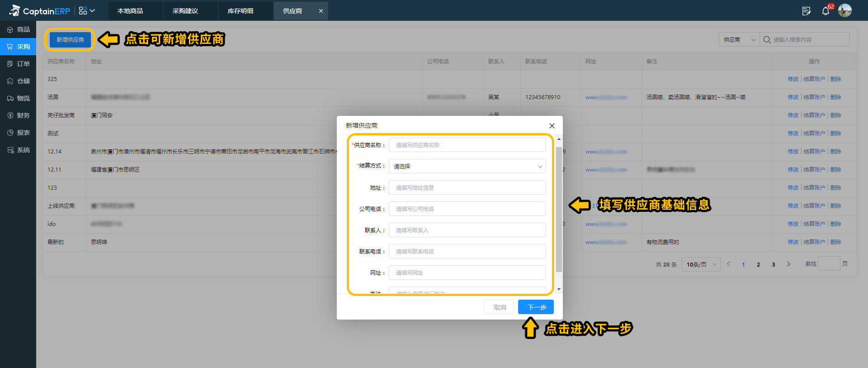Click 删除 for supplier 12.11
The height and width of the screenshot is (368, 868).
(835, 170)
